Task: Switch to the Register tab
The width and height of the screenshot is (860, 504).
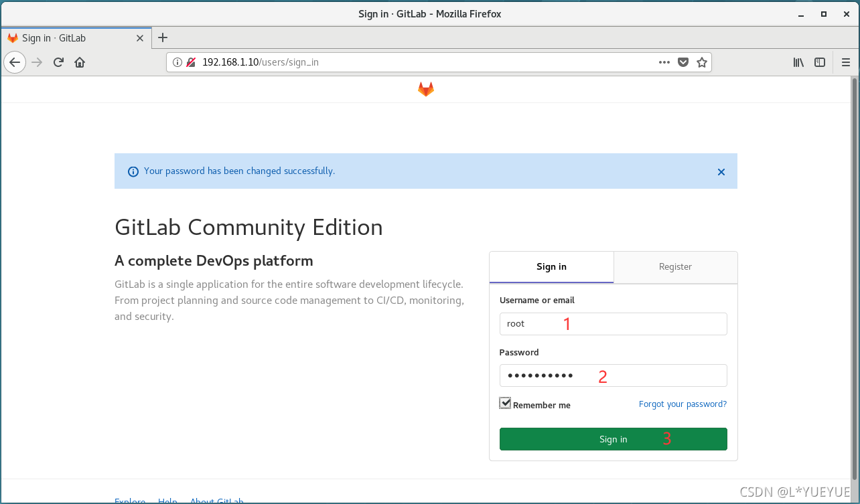Action: (675, 266)
